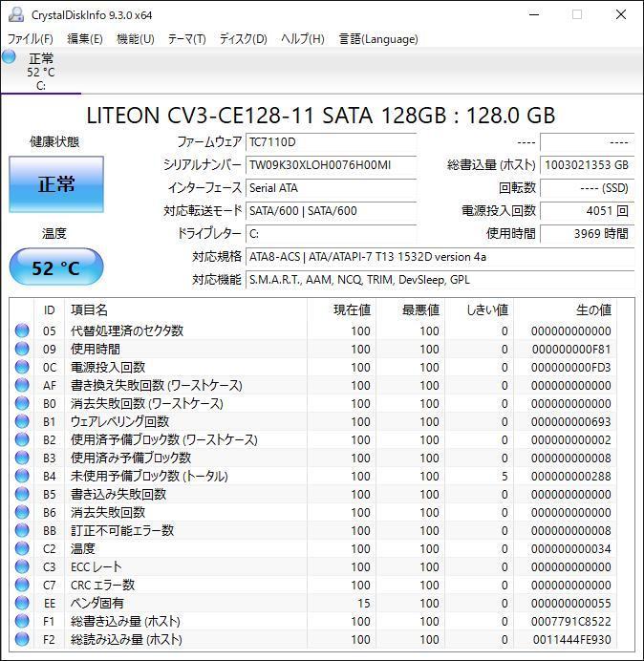This screenshot has height=661, width=644.
Task: Click the 生の値 column header
Action: coord(565,310)
